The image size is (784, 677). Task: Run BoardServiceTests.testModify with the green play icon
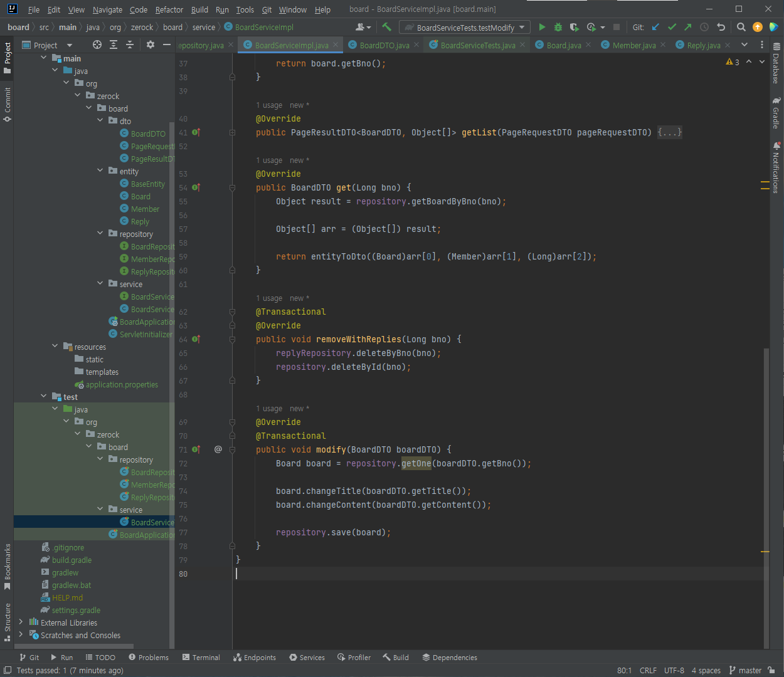tap(542, 27)
